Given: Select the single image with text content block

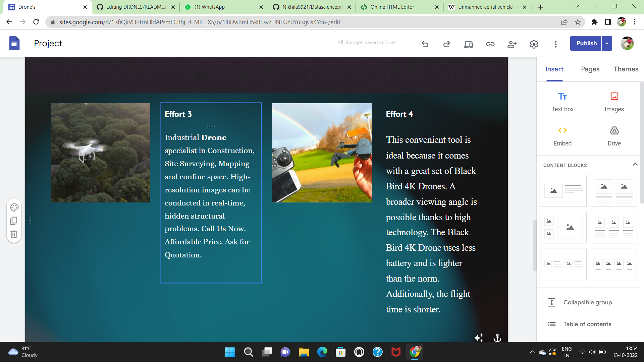Looking at the screenshot, I should [563, 191].
